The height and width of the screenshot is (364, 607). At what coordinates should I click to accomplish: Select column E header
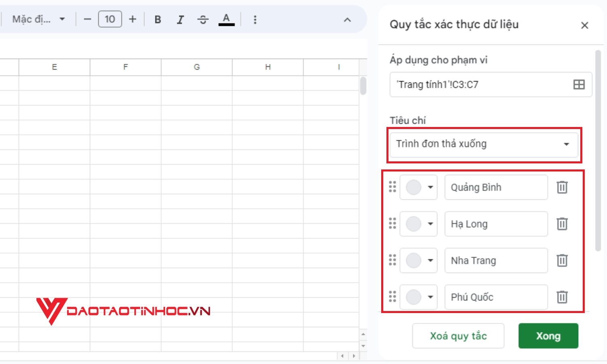pyautogui.click(x=55, y=67)
